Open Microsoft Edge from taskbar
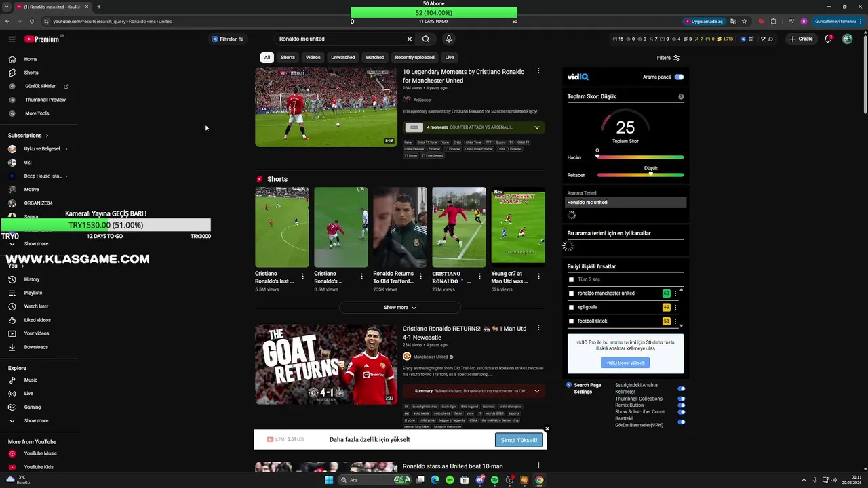The width and height of the screenshot is (868, 488). coord(435,480)
